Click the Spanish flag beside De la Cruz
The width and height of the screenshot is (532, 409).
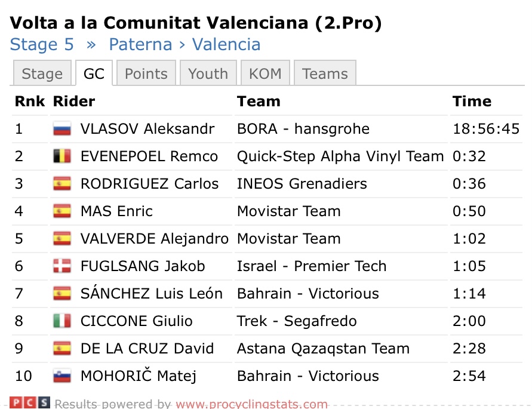(62, 349)
